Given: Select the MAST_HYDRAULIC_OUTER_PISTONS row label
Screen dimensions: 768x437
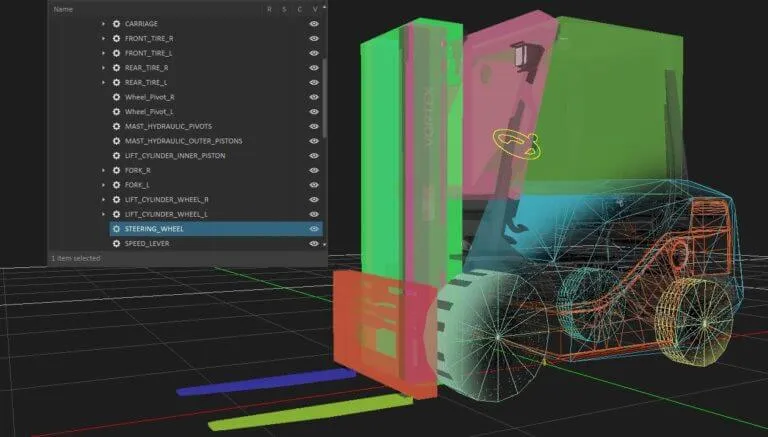Looking at the screenshot, I should (x=184, y=141).
